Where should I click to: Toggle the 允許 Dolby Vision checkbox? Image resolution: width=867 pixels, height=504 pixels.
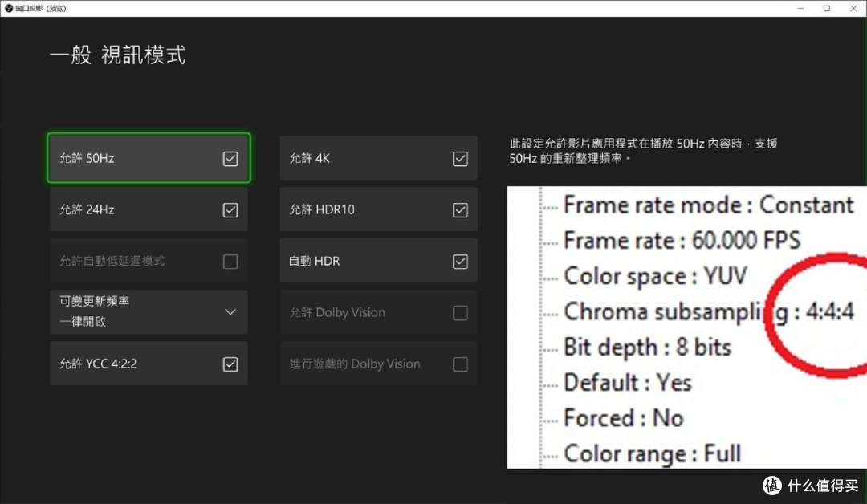click(x=460, y=313)
